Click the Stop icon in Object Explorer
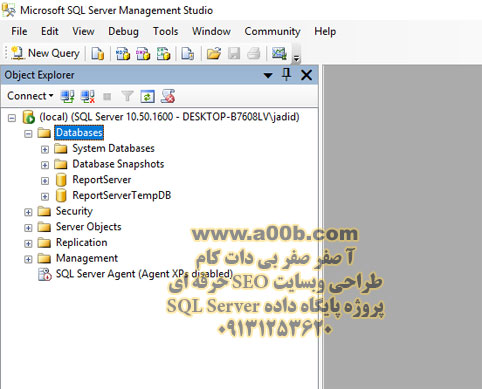482x389 pixels. tap(107, 97)
